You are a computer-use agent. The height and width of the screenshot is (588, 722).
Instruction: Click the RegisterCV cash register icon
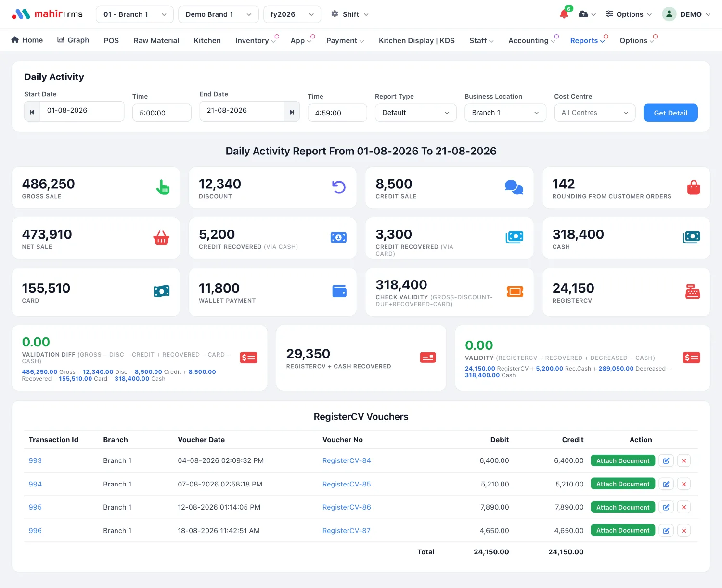(693, 292)
